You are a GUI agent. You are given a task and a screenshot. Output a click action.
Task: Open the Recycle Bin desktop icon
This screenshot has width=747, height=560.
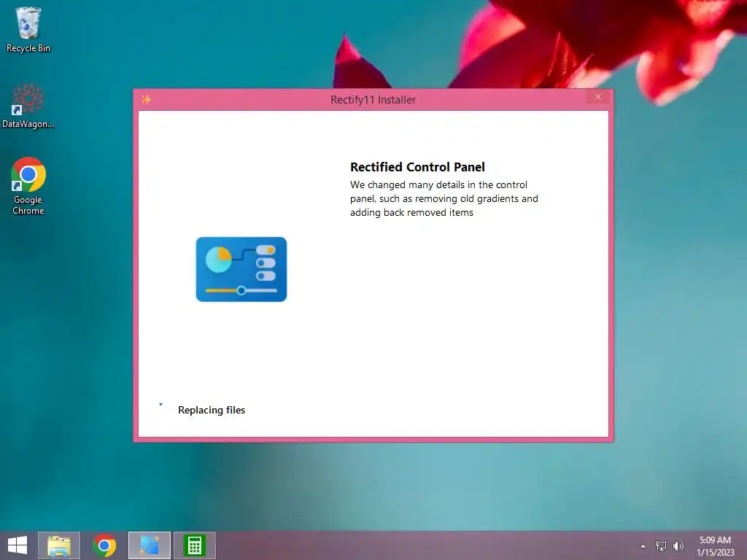pos(28,29)
